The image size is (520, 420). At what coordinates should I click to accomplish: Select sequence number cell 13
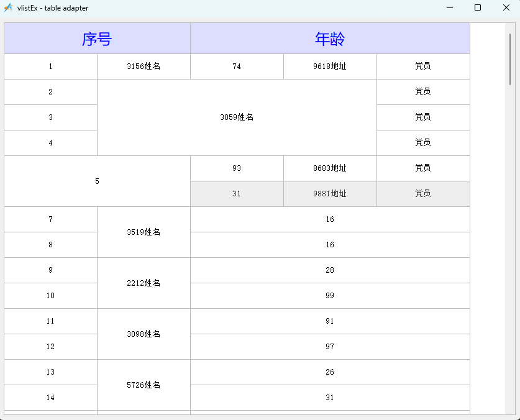(x=51, y=372)
